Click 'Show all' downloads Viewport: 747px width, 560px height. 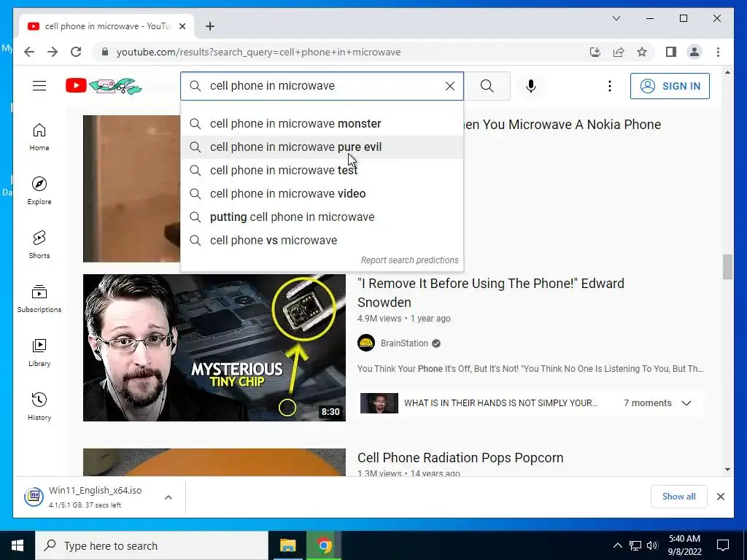click(x=679, y=497)
